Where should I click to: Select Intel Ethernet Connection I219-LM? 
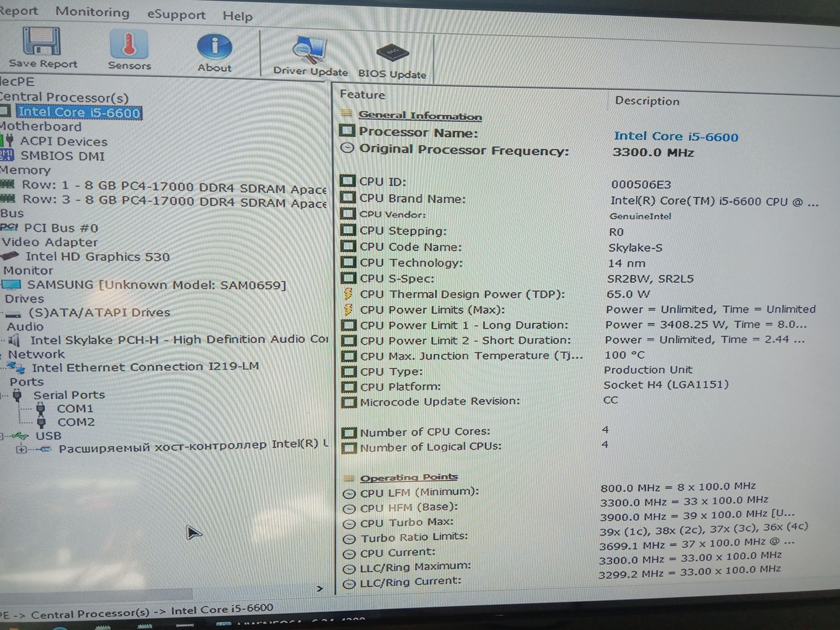click(x=145, y=367)
